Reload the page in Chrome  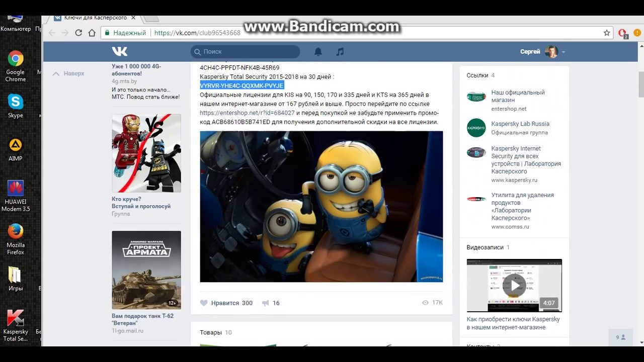coord(78,33)
